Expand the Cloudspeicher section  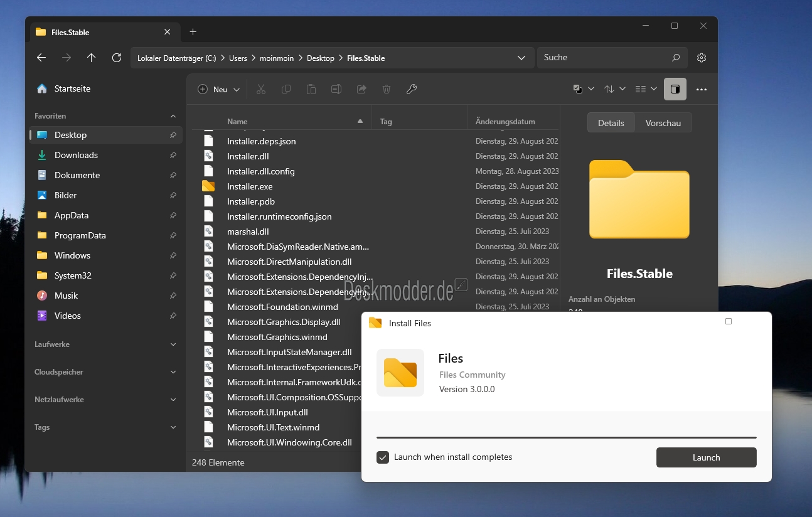(x=173, y=372)
